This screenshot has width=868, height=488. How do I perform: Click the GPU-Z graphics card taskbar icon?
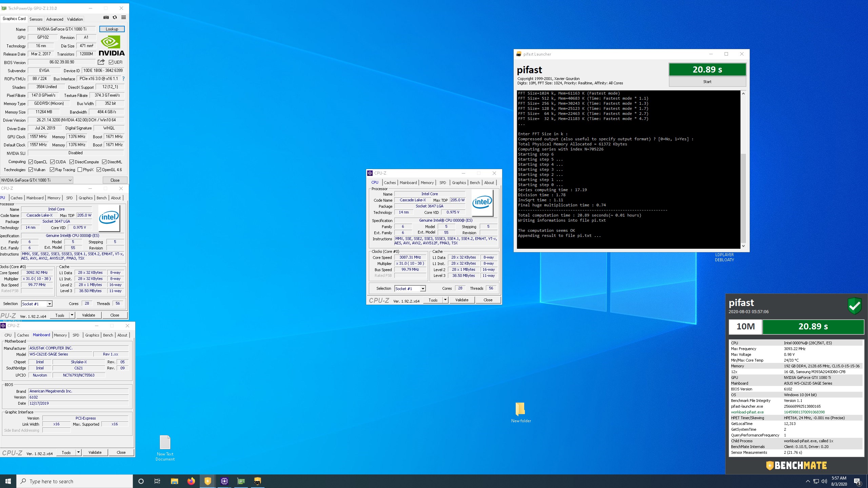pyautogui.click(x=241, y=481)
